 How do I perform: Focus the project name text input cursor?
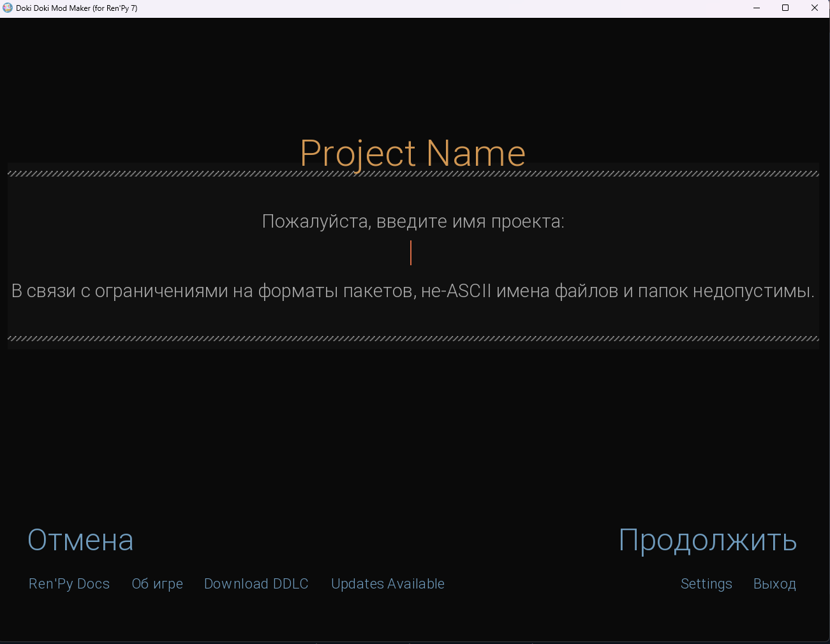point(411,253)
